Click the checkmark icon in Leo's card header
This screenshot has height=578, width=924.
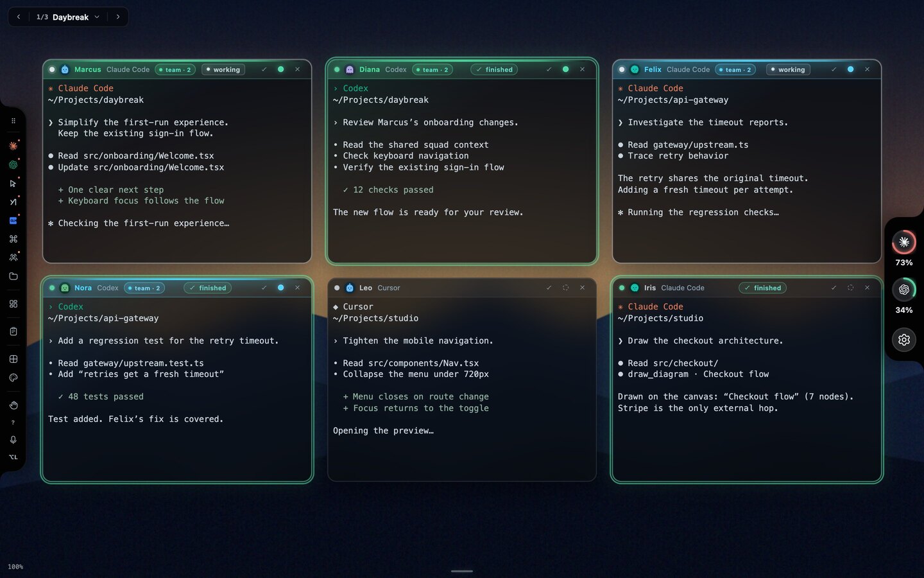click(x=549, y=288)
